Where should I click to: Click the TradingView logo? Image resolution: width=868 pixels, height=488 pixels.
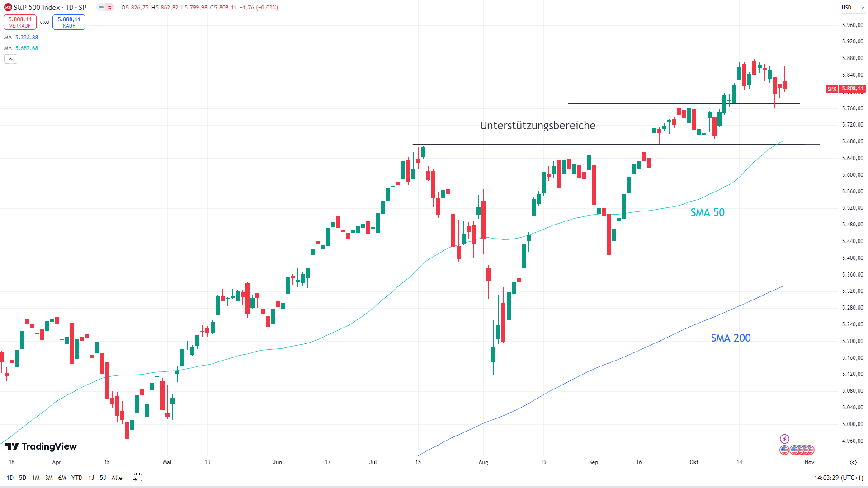[41, 446]
